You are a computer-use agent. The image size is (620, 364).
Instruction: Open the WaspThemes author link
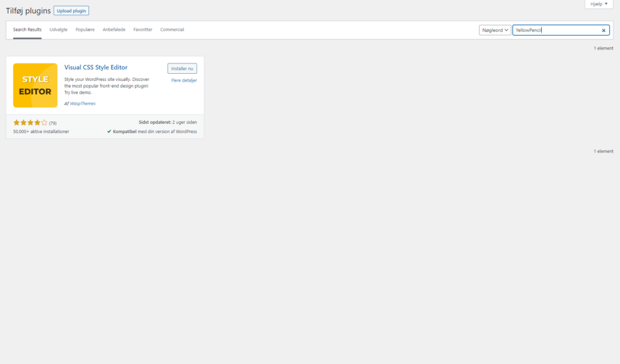(82, 103)
